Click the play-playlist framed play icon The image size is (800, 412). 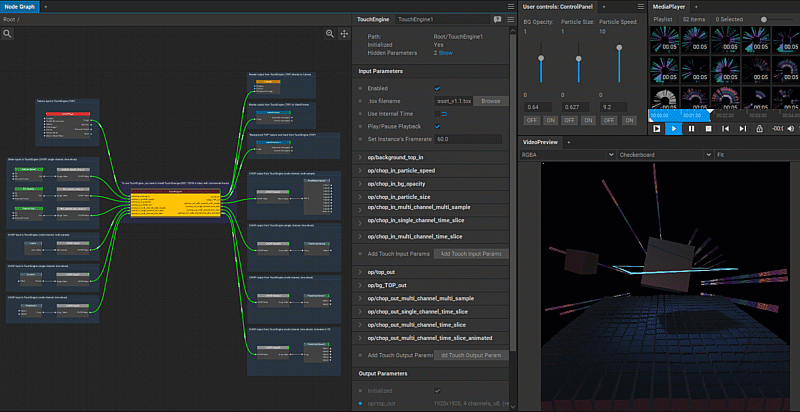coord(657,128)
